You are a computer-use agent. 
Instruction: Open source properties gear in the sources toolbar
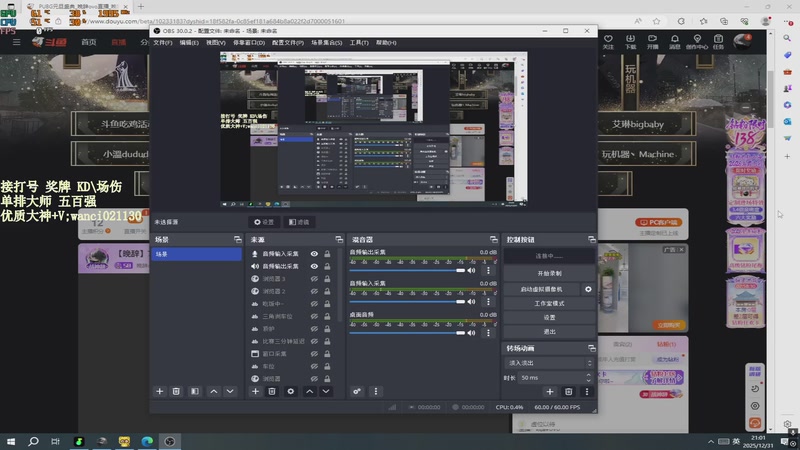[x=290, y=391]
